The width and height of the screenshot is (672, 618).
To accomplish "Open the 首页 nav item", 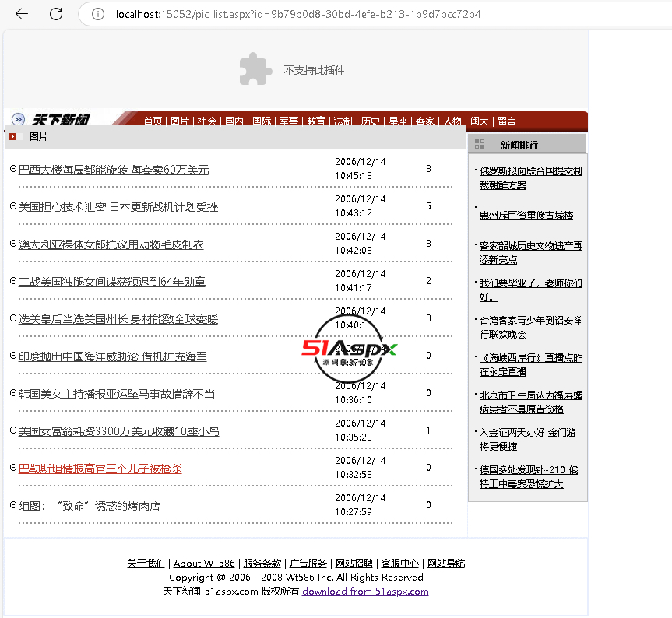I will 153,121.
